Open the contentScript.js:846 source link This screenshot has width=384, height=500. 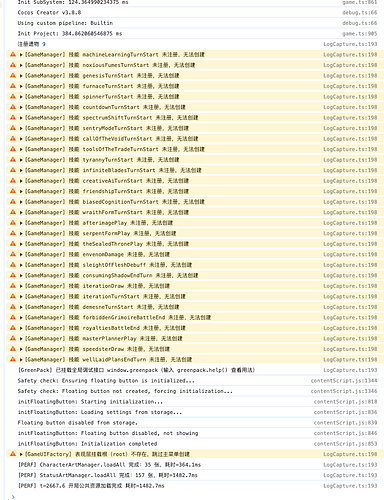coord(346,433)
